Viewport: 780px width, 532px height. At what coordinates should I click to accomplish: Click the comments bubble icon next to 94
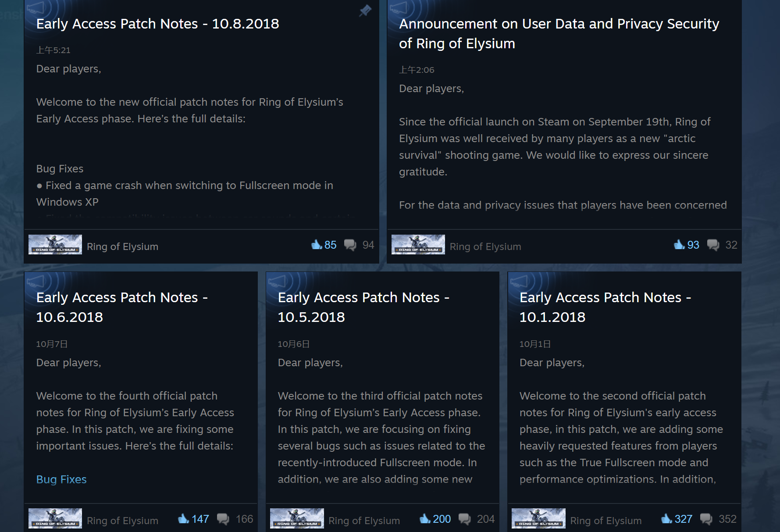click(x=350, y=245)
